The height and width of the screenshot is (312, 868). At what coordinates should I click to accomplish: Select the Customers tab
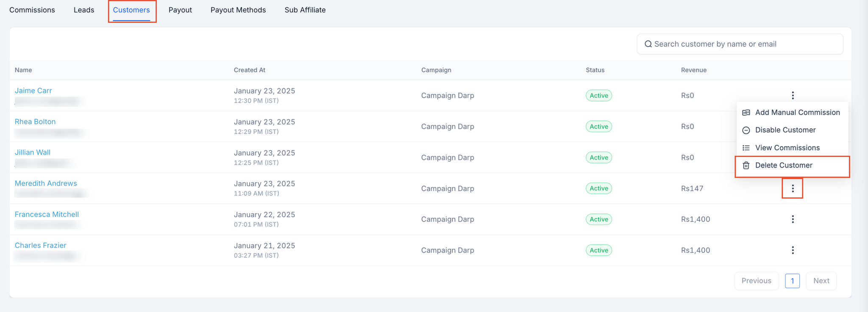pyautogui.click(x=131, y=10)
